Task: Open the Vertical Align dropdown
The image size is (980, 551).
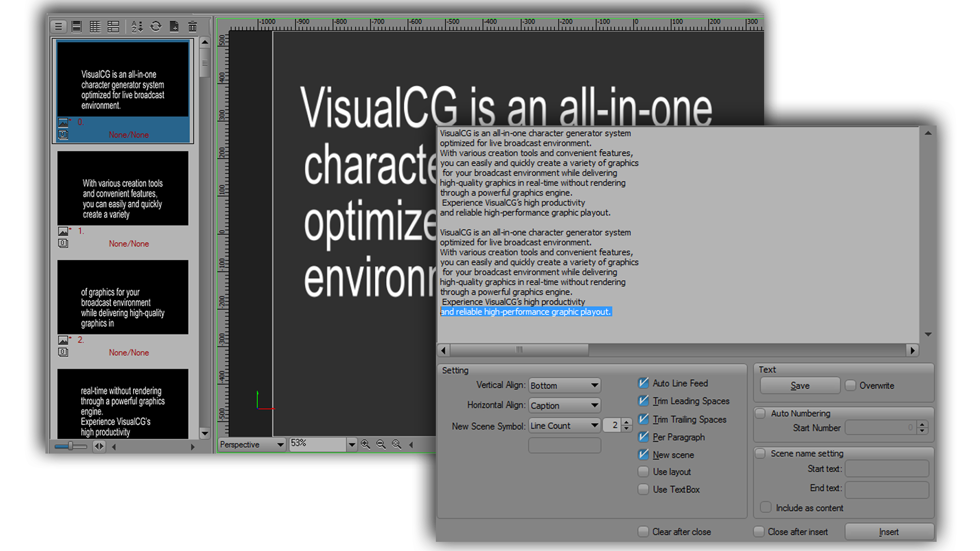Action: (x=565, y=385)
